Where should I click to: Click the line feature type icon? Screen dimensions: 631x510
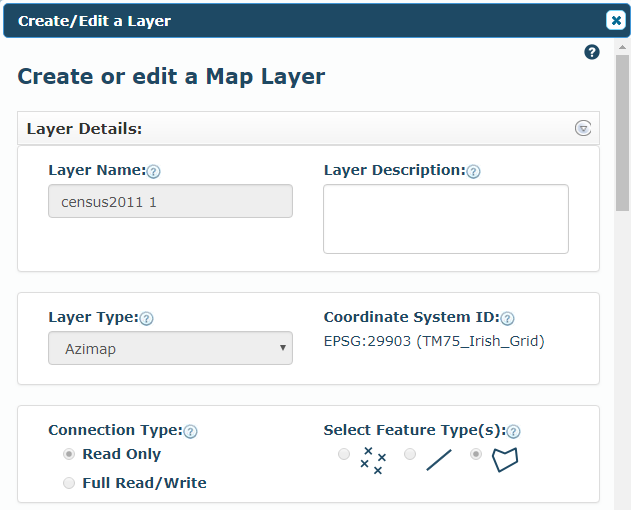click(439, 460)
